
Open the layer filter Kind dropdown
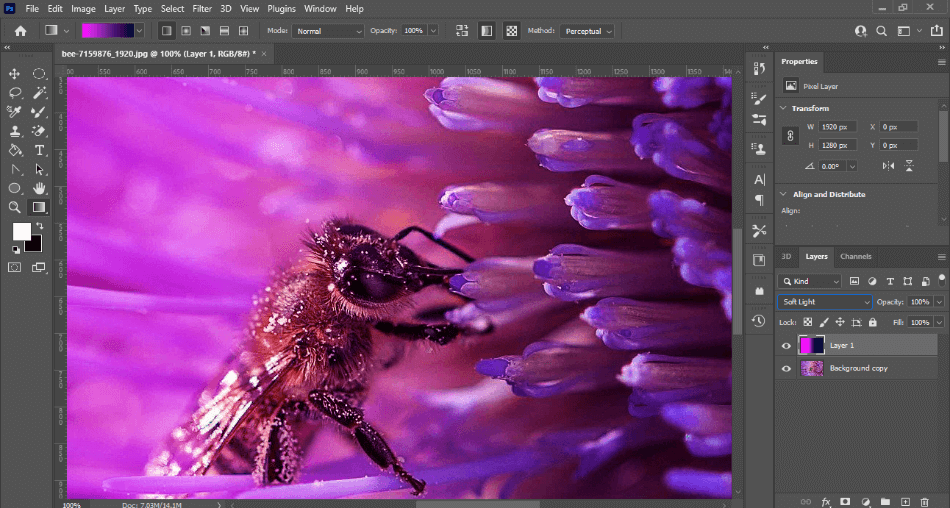click(x=810, y=281)
